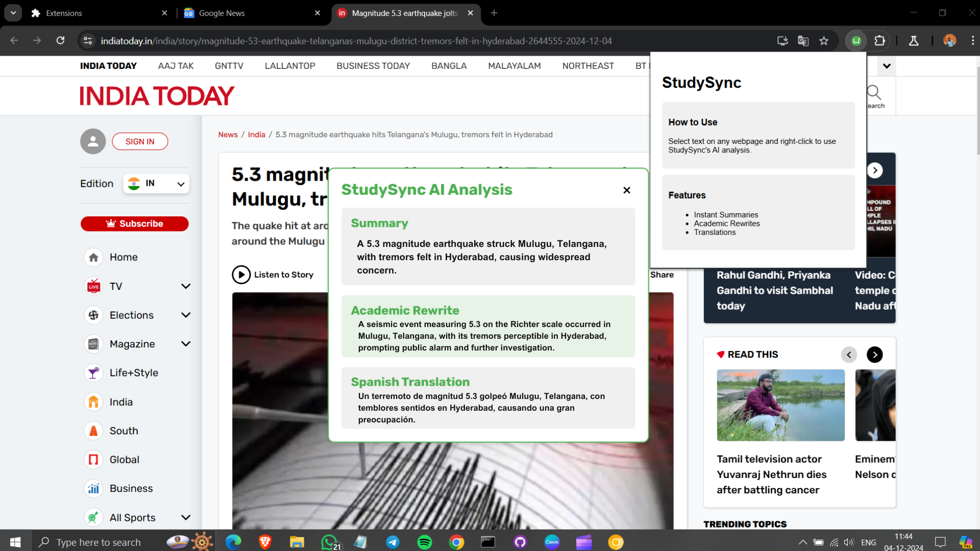Open the Chrome extensions puzzle menu
This screenshot has width=980, height=551.
click(879, 41)
